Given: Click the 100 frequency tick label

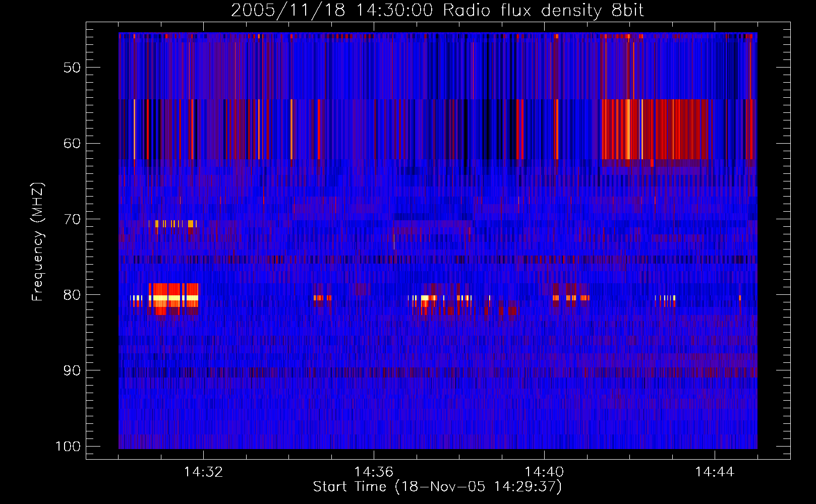Looking at the screenshot, I should pyautogui.click(x=68, y=447).
